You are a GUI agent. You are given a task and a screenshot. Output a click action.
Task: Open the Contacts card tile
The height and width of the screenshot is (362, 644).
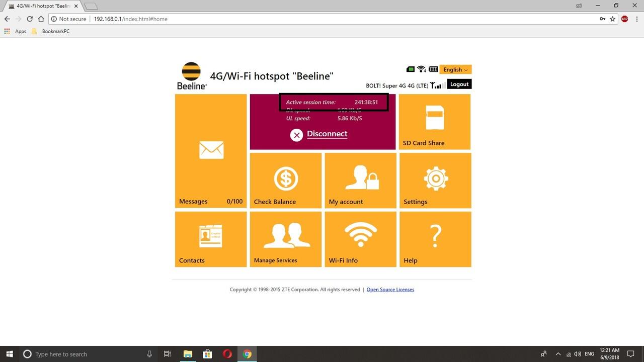(x=211, y=239)
